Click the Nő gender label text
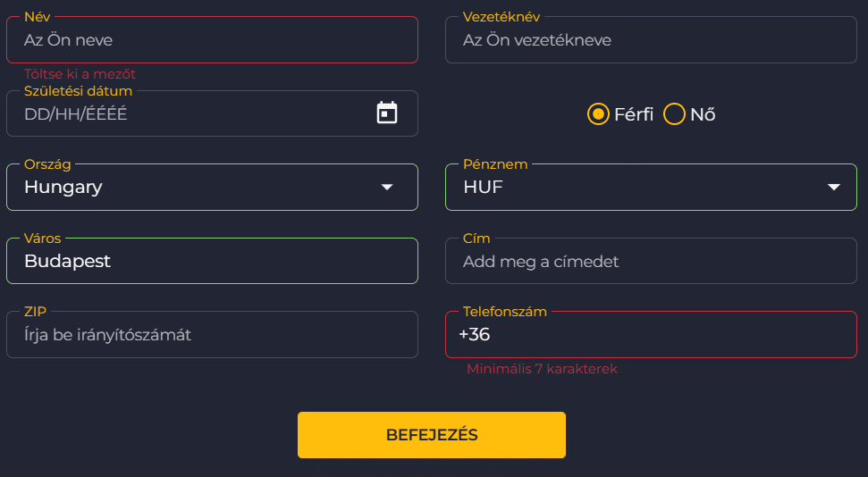Image resolution: width=868 pixels, height=477 pixels. (x=703, y=114)
